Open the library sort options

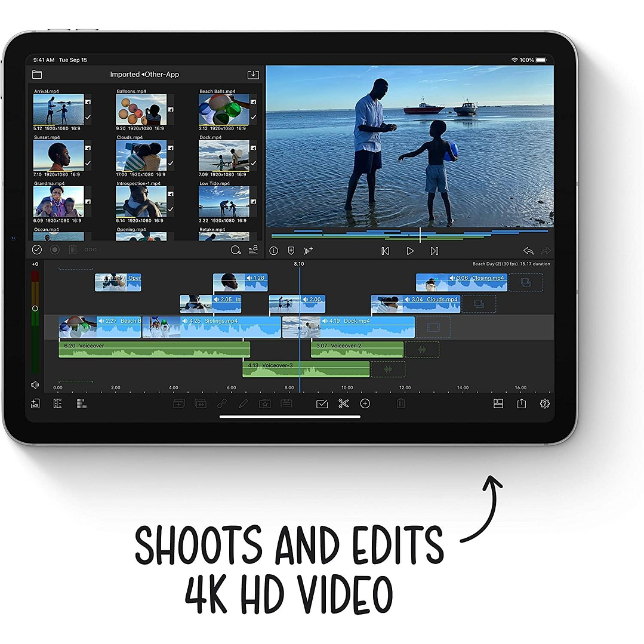(x=253, y=250)
